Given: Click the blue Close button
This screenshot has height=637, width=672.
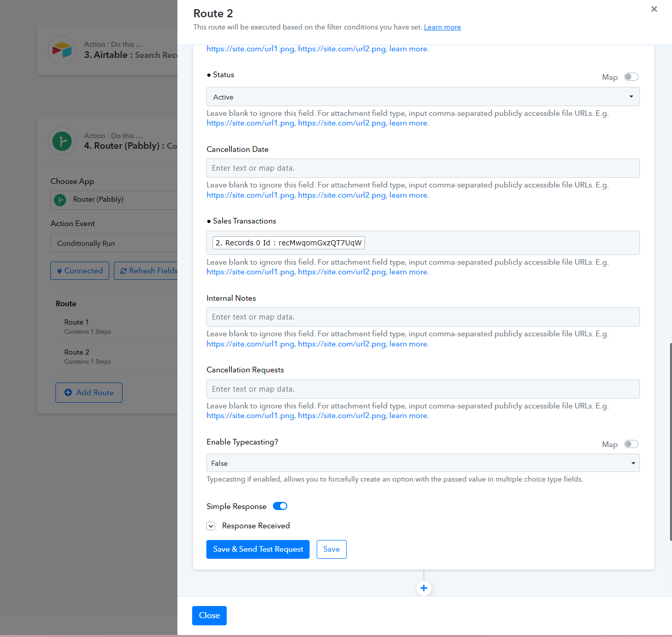Looking at the screenshot, I should [209, 616].
